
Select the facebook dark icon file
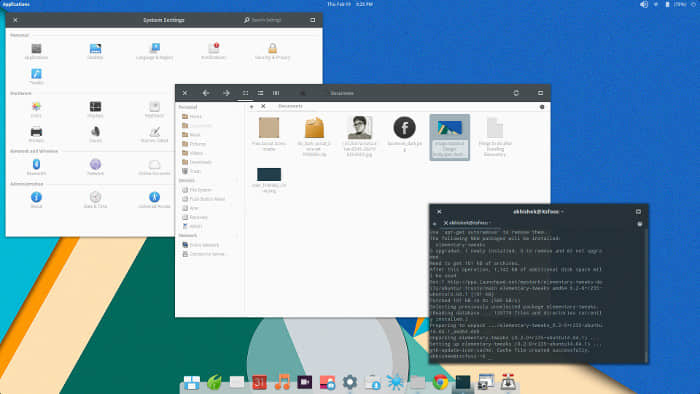[404, 127]
